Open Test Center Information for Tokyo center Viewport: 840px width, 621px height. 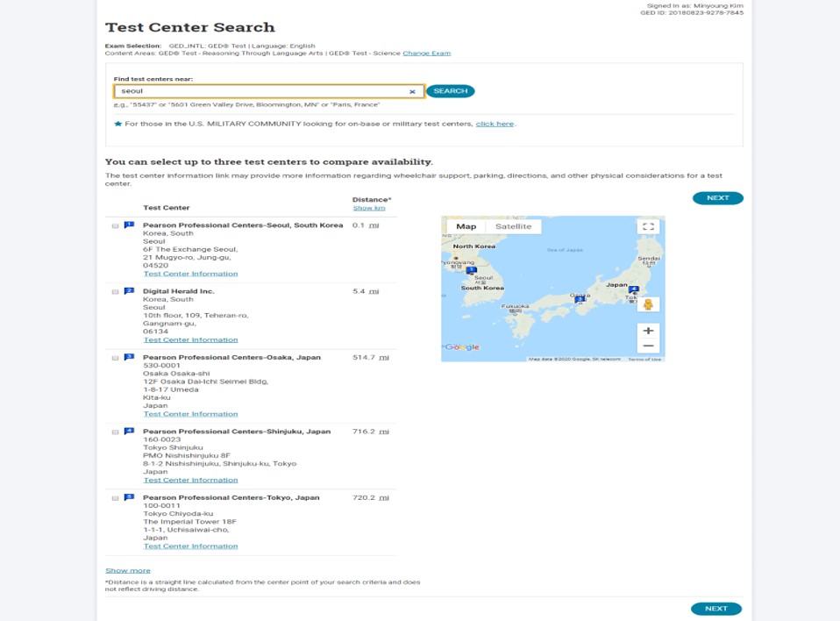click(x=191, y=546)
